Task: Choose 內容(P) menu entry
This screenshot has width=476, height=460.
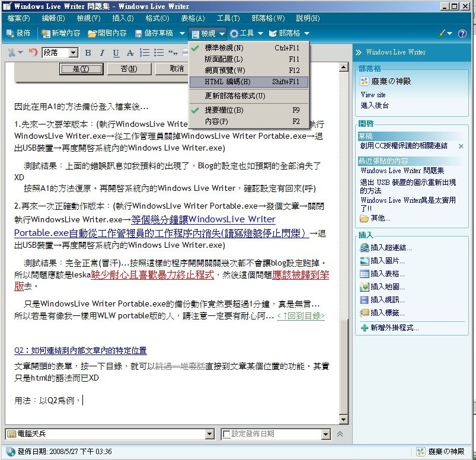Action: (249, 122)
